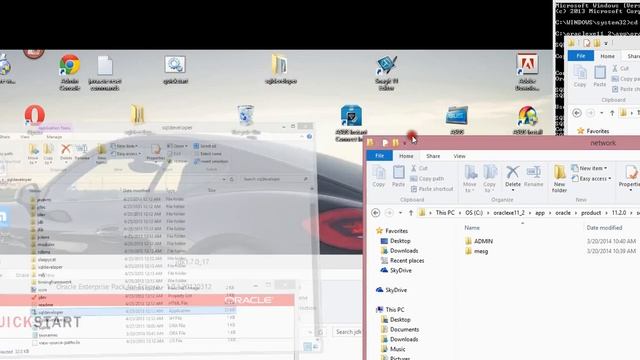The height and width of the screenshot is (360, 640).
Task: Select the ADMIN folder
Action: tap(479, 241)
